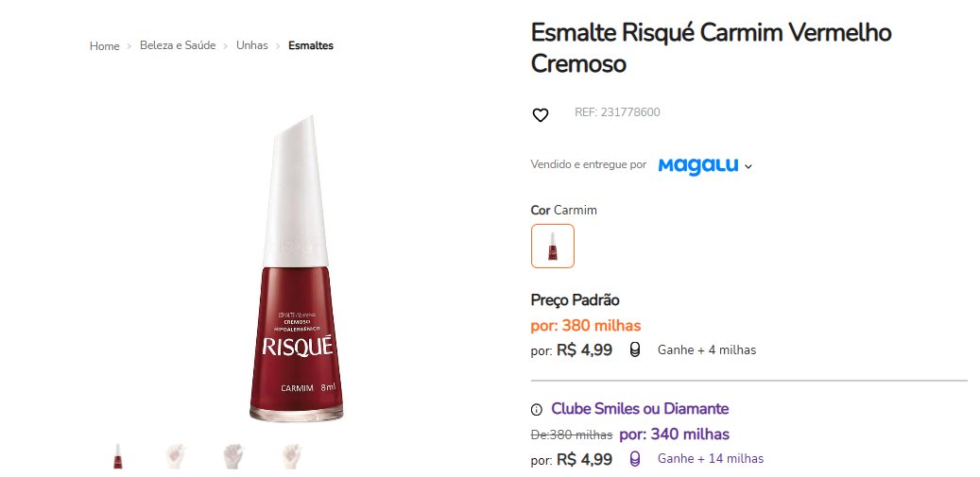Click the miles coin icon near Ganhe + 4 milhas
The image size is (980, 477).
[x=635, y=350]
